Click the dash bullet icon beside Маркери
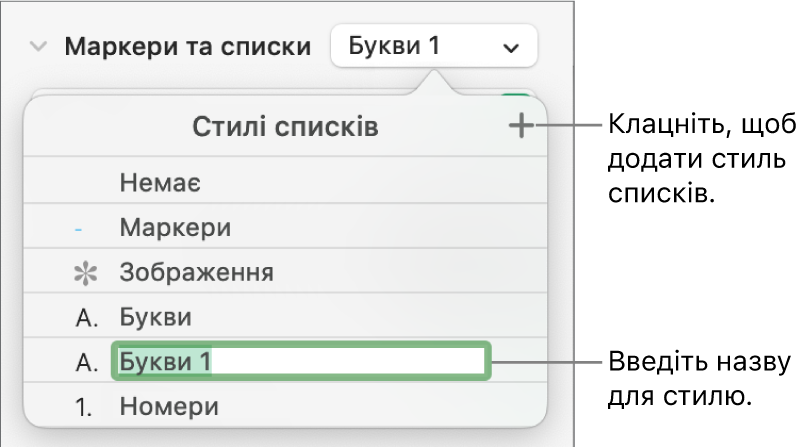809x447 pixels. 79,229
